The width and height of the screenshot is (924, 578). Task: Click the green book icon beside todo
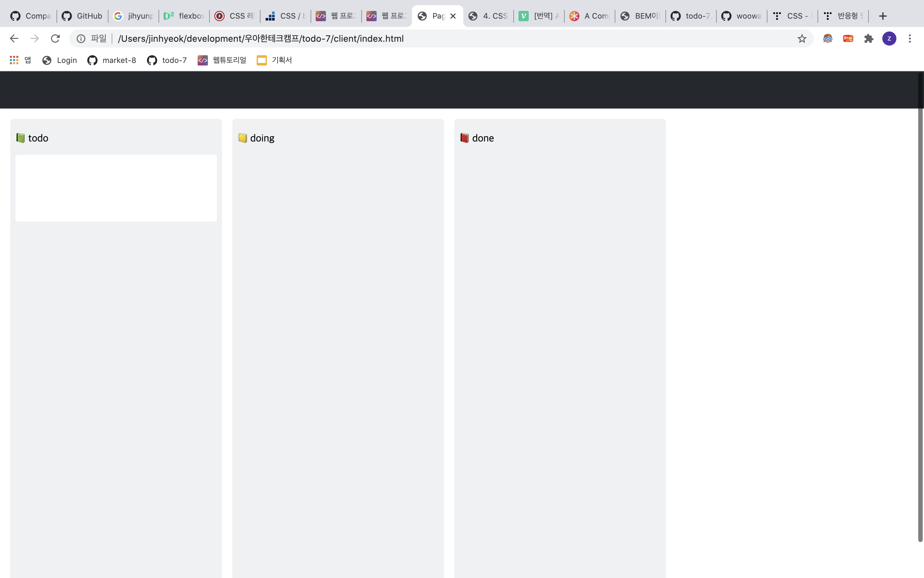pos(21,138)
